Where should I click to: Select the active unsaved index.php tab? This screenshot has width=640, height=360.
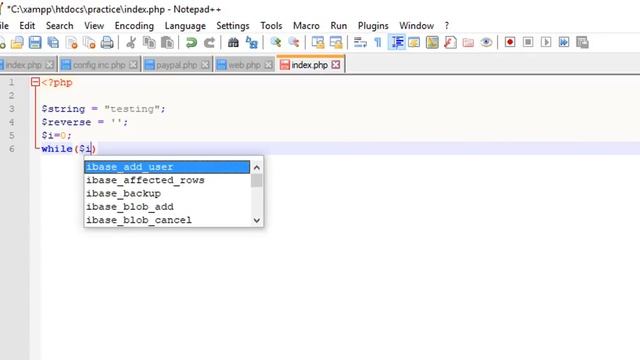pos(310,65)
